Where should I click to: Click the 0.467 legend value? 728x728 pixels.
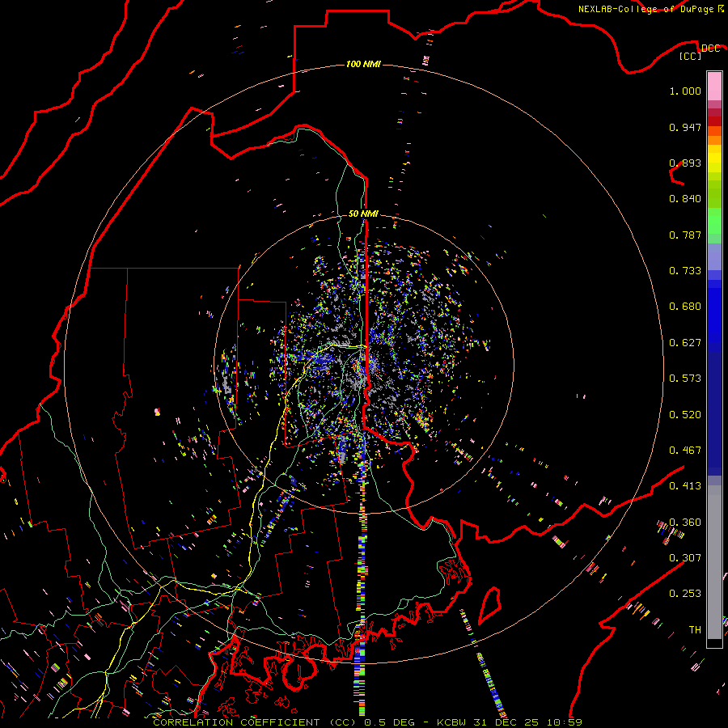pos(685,451)
